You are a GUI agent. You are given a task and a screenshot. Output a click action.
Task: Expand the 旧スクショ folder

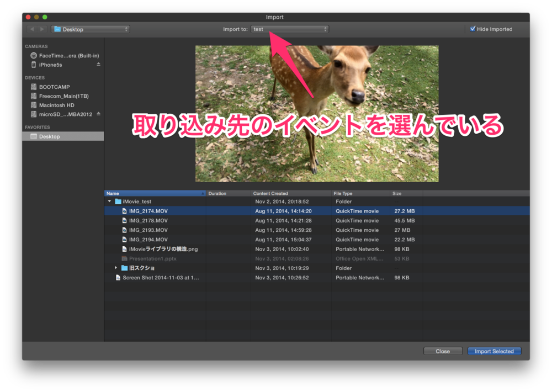tap(116, 268)
